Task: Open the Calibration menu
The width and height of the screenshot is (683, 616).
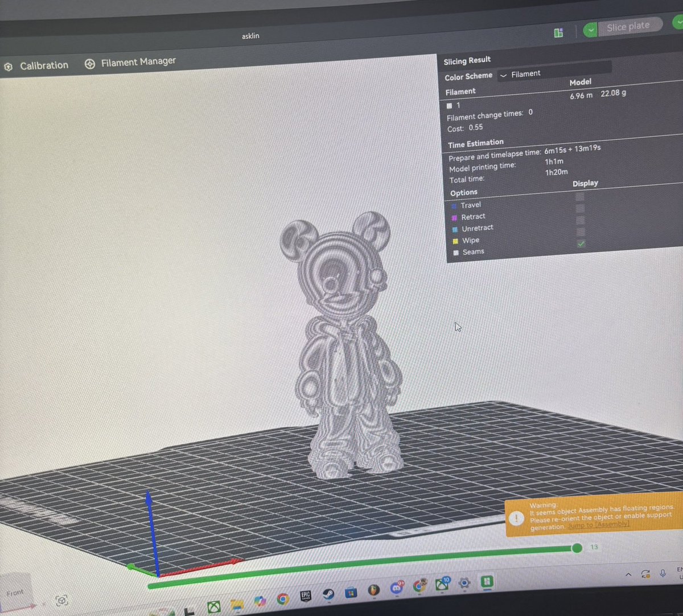Action: pyautogui.click(x=44, y=65)
